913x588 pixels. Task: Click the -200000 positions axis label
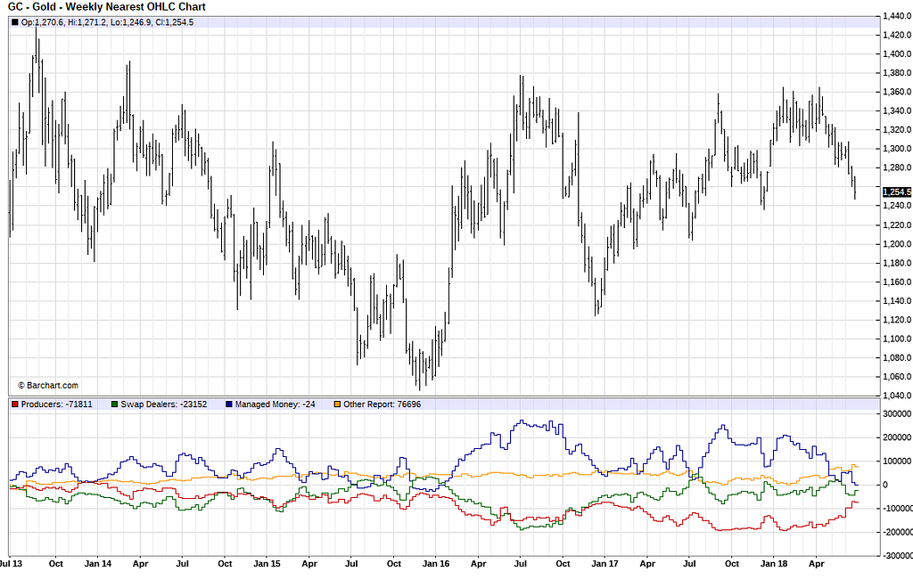click(897, 532)
